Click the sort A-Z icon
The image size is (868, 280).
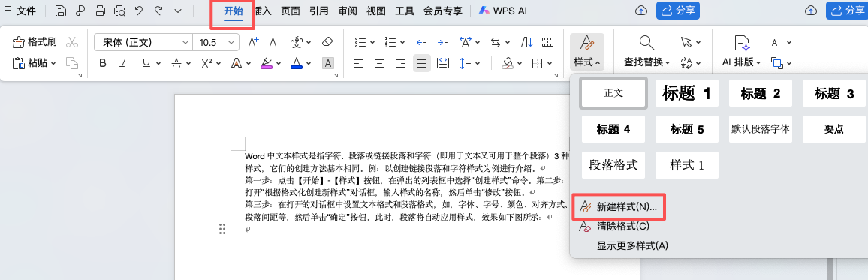click(528, 42)
